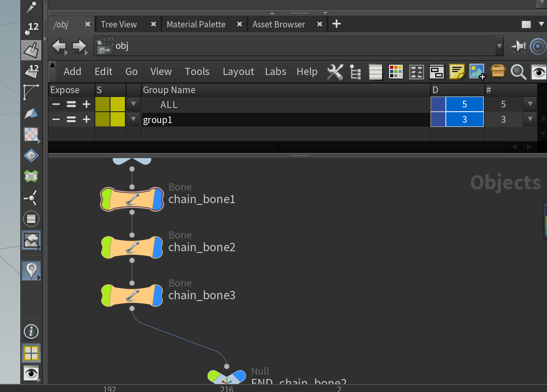This screenshot has width=547, height=392.
Task: Navigate forward with right arrow
Action: pos(79,46)
